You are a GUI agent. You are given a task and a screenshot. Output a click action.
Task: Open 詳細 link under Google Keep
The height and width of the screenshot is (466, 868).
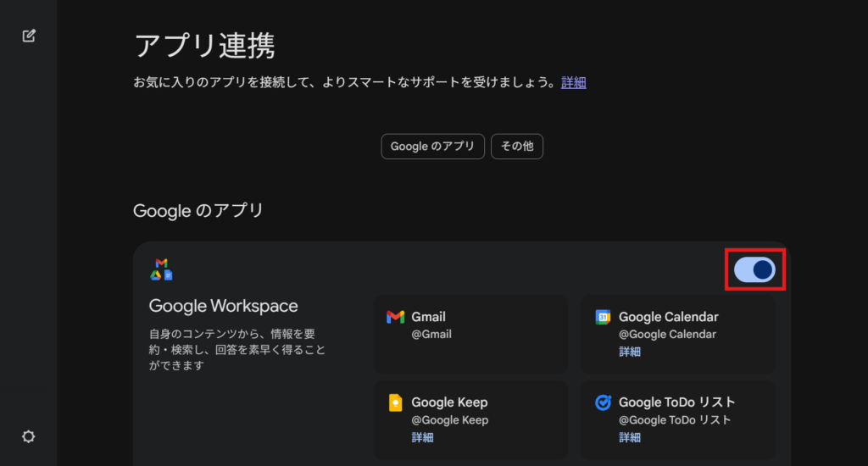click(423, 437)
